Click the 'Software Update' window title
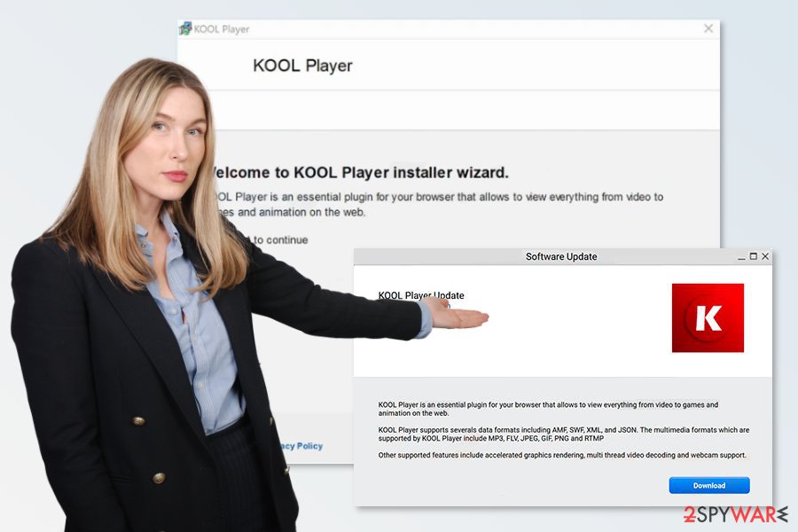This screenshot has height=532, width=798. [561, 256]
